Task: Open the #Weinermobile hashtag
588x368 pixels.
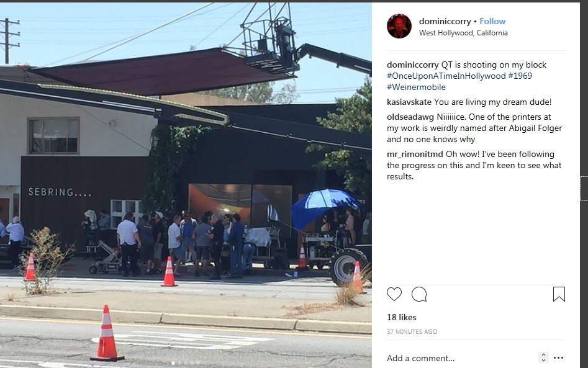Action: 416,88
